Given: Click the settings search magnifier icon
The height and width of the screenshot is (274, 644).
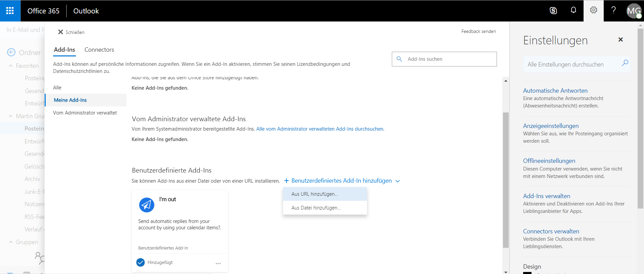Looking at the screenshot, I should tap(625, 63).
